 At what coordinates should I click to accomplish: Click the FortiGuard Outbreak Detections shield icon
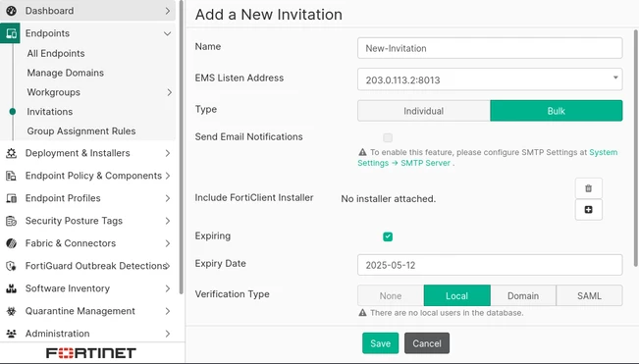pyautogui.click(x=11, y=266)
